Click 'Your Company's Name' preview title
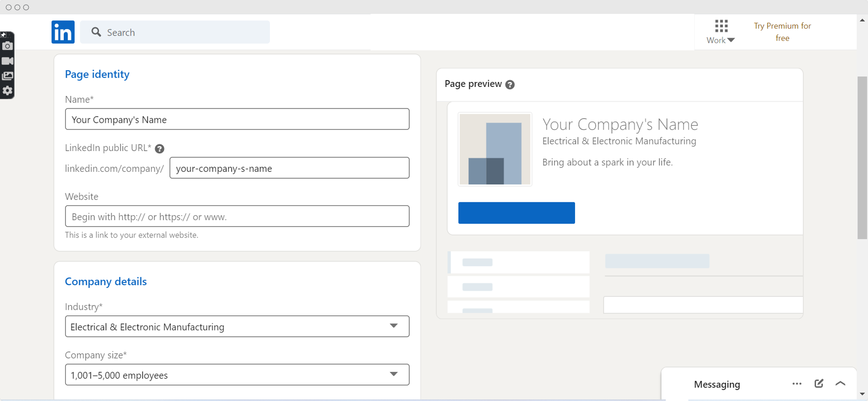The height and width of the screenshot is (401, 868). click(620, 125)
